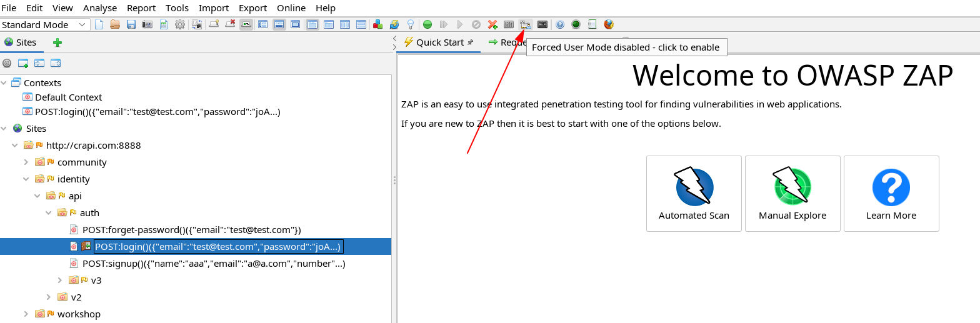Click the Manual Explore button
Image resolution: width=980 pixels, height=323 pixels.
(x=792, y=194)
